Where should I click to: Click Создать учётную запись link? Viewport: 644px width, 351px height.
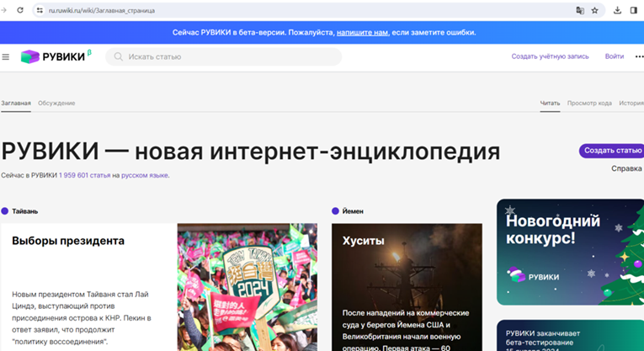pos(550,56)
